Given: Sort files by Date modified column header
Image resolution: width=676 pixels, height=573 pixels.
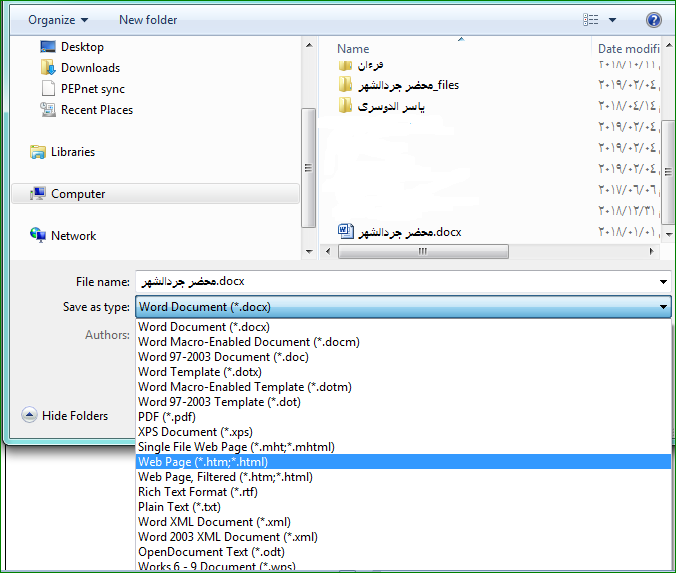Looking at the screenshot, I should pos(629,49).
